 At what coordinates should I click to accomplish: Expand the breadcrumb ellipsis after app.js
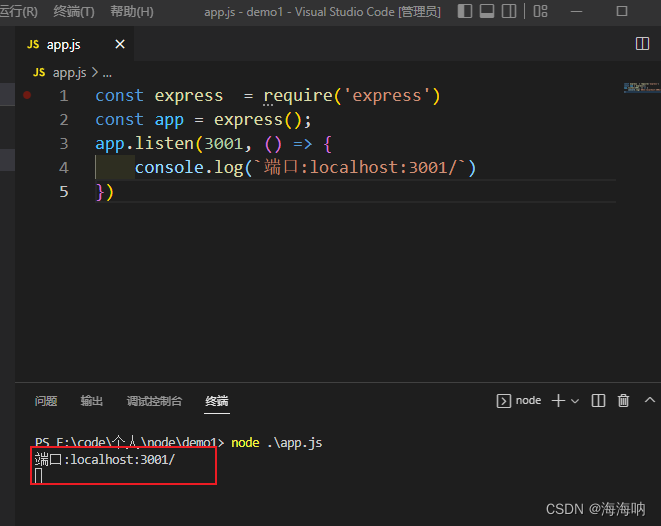click(107, 73)
